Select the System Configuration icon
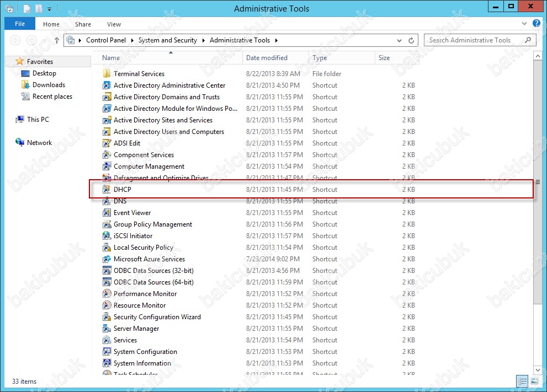547x392 pixels. pos(107,352)
